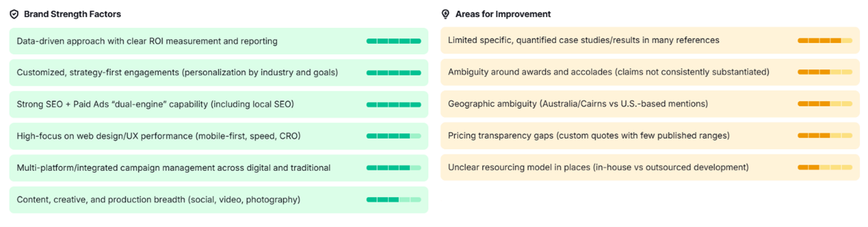This screenshot has height=227, width=868.
Task: Click the web design/UX performance row
Action: [x=219, y=136]
